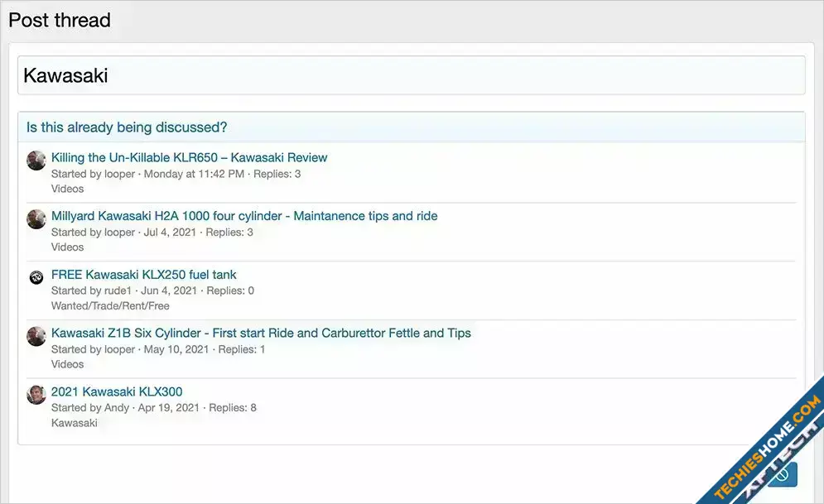Click Kawasaki forum label under KLX300 thread
Image resolution: width=824 pixels, height=504 pixels.
[74, 423]
